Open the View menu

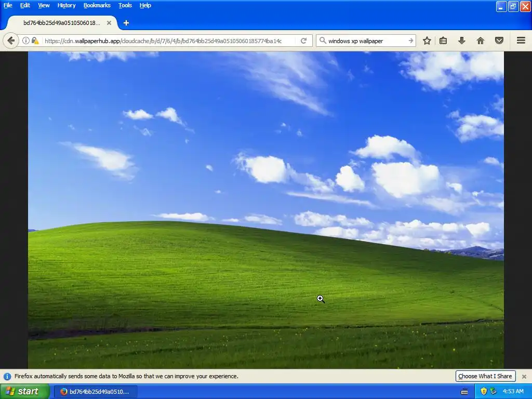(44, 5)
